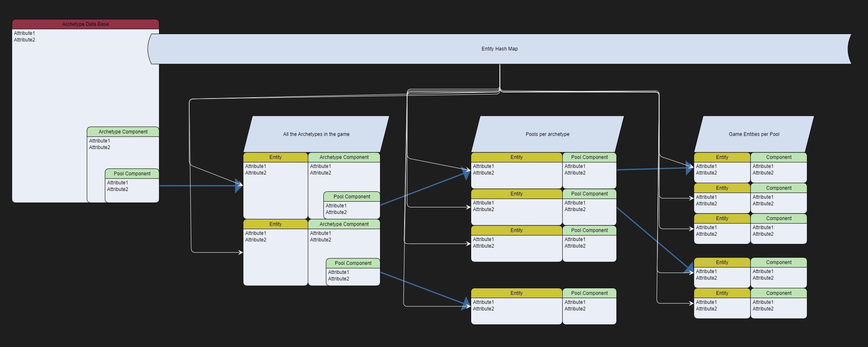Screen dimensions: 868x347
Task: Click Pool Component nested in lower Archetype Component
Action: [x=353, y=263]
